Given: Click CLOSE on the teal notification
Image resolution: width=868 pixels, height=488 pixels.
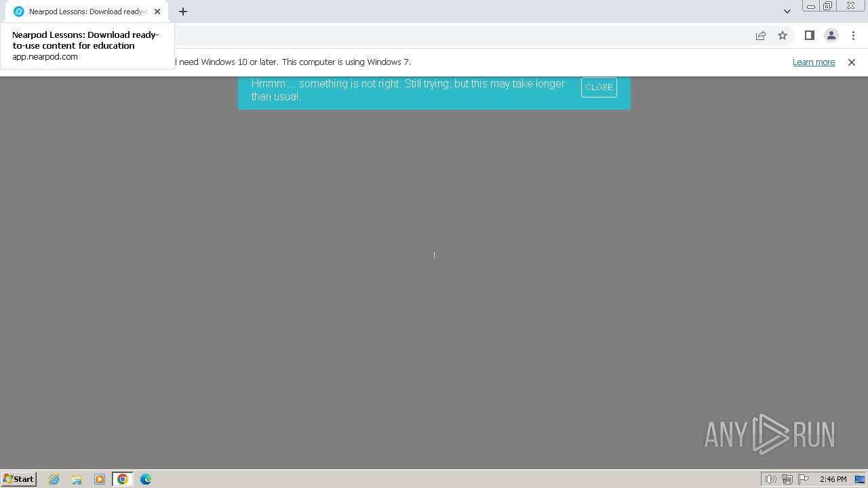Looking at the screenshot, I should coord(599,87).
